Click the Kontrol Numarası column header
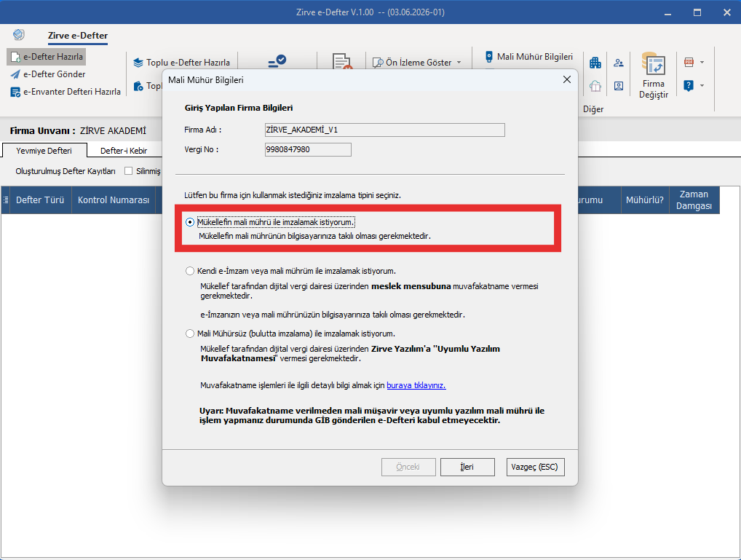This screenshot has height=560, width=741. coord(114,200)
